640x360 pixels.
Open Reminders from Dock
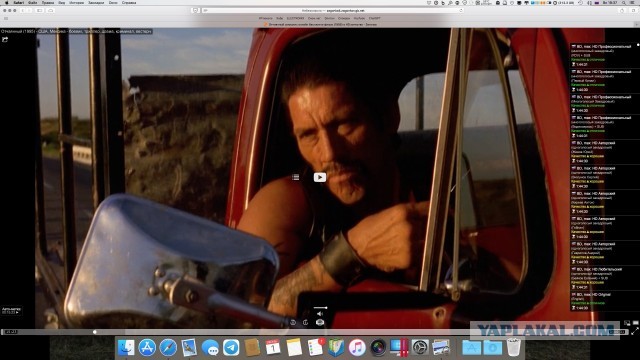coord(315,348)
